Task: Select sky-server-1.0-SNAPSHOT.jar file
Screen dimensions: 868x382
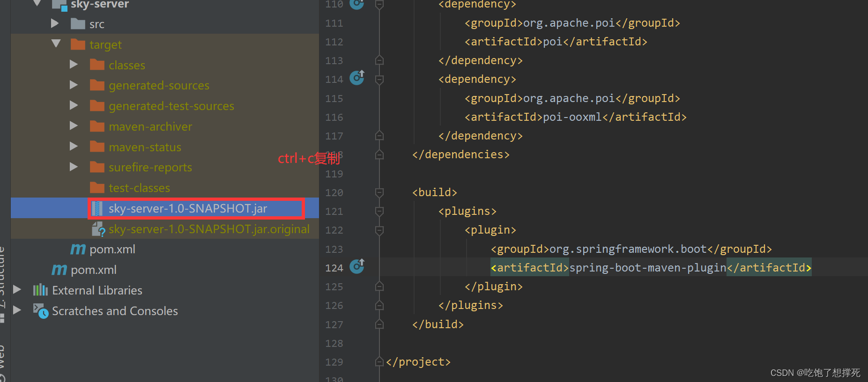Action: 187,208
